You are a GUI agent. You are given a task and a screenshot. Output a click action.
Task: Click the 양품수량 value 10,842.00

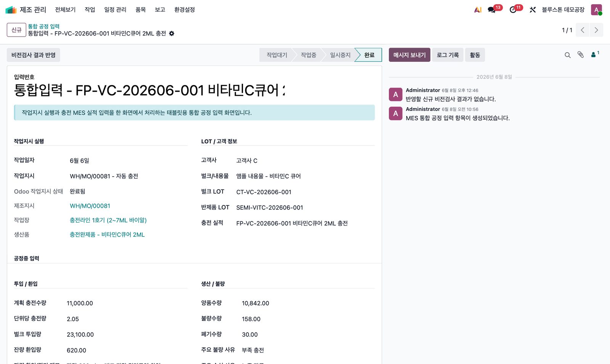coord(255,303)
